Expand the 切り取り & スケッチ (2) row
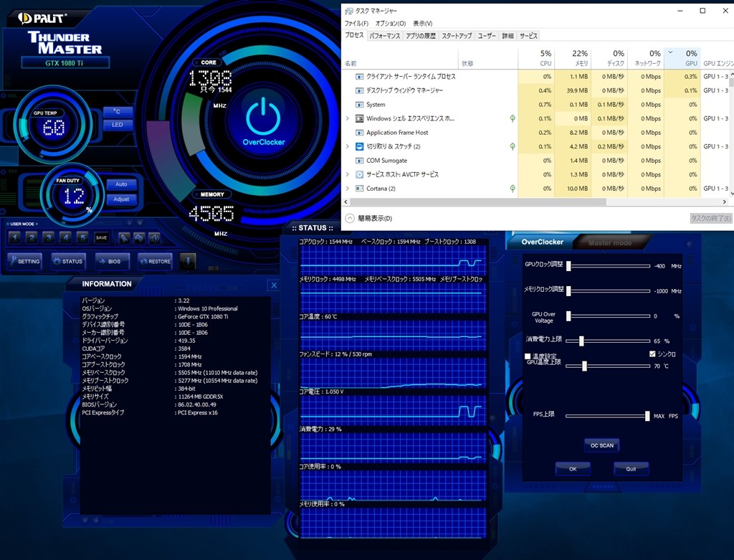The image size is (734, 560). (348, 146)
